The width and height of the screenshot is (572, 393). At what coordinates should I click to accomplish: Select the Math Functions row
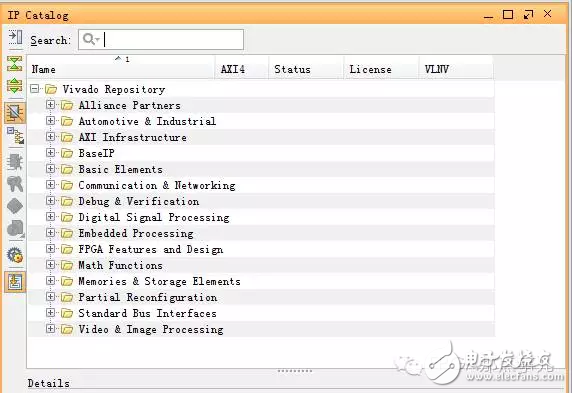click(261, 265)
